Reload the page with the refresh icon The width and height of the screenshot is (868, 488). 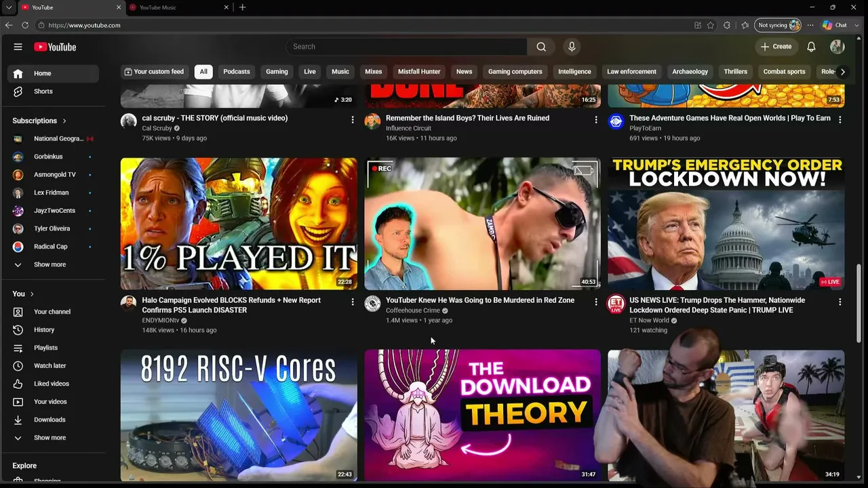[25, 25]
